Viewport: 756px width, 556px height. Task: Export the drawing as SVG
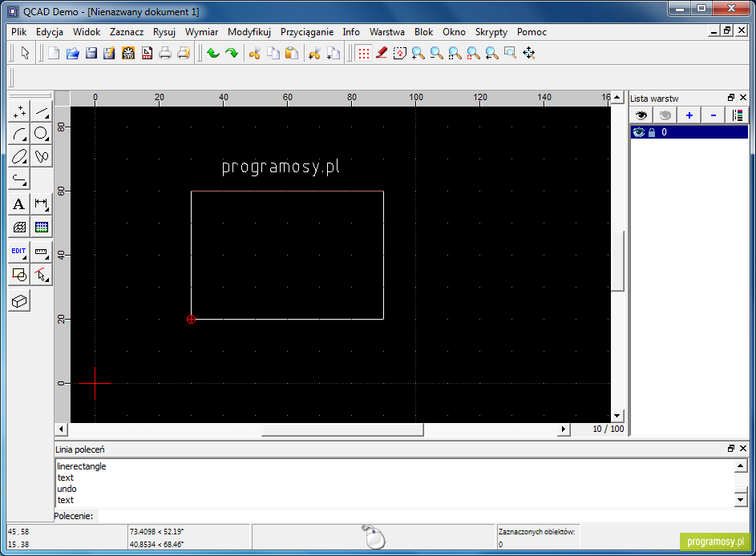coord(128,53)
